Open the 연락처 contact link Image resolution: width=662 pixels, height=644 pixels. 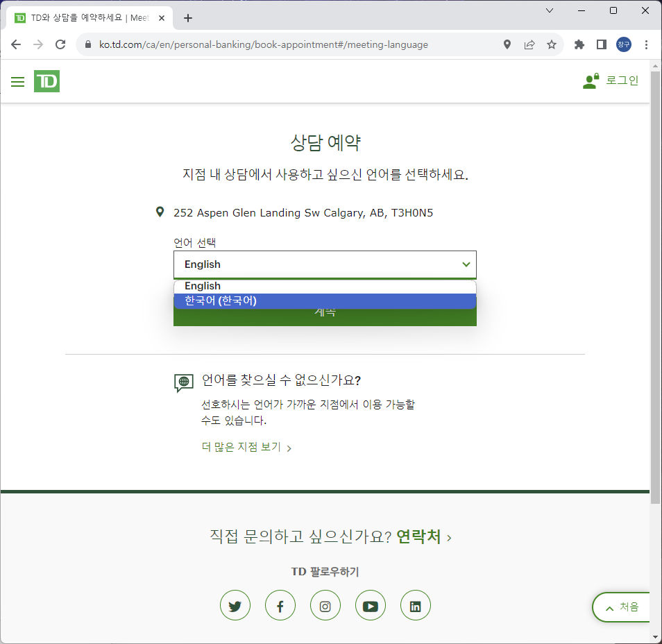point(424,536)
